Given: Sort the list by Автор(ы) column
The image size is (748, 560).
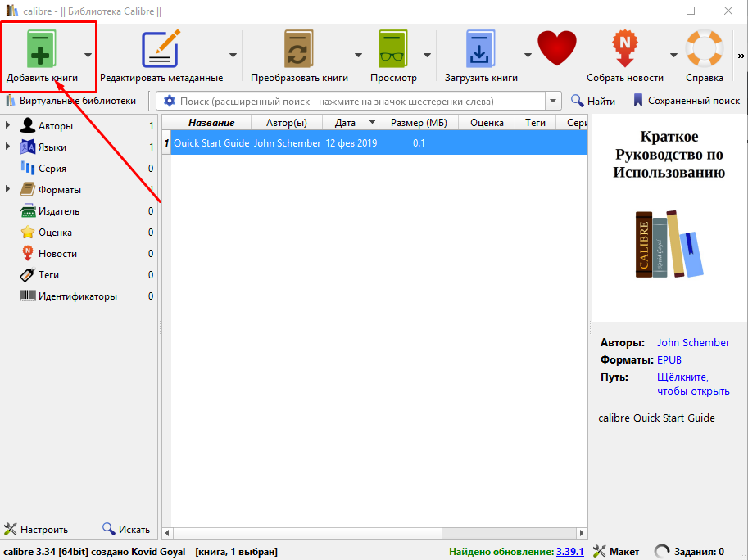Looking at the screenshot, I should pos(287,123).
